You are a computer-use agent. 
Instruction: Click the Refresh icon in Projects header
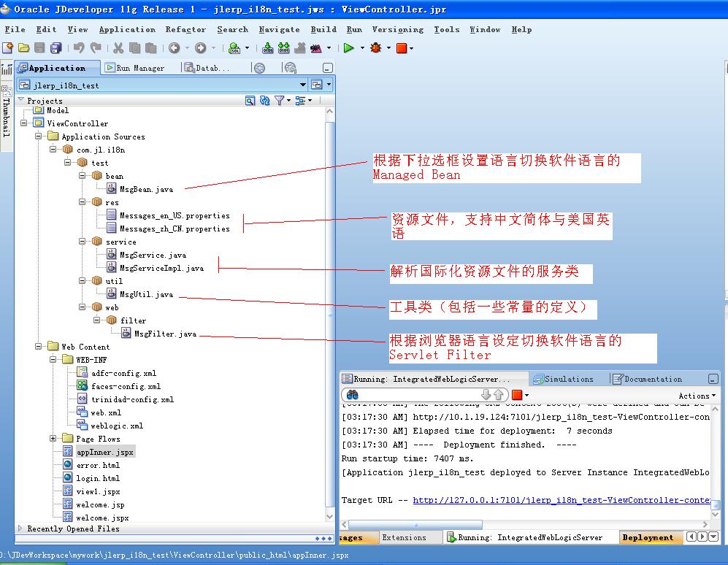[x=264, y=100]
